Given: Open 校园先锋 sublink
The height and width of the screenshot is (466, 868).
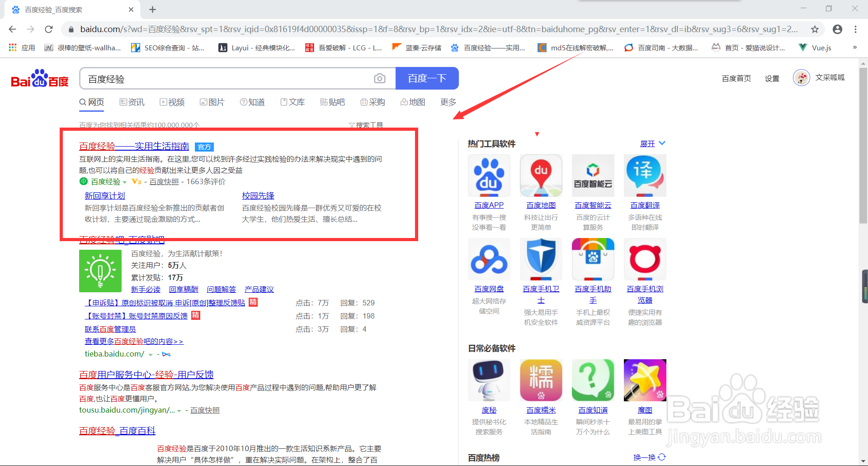Looking at the screenshot, I should click(258, 195).
